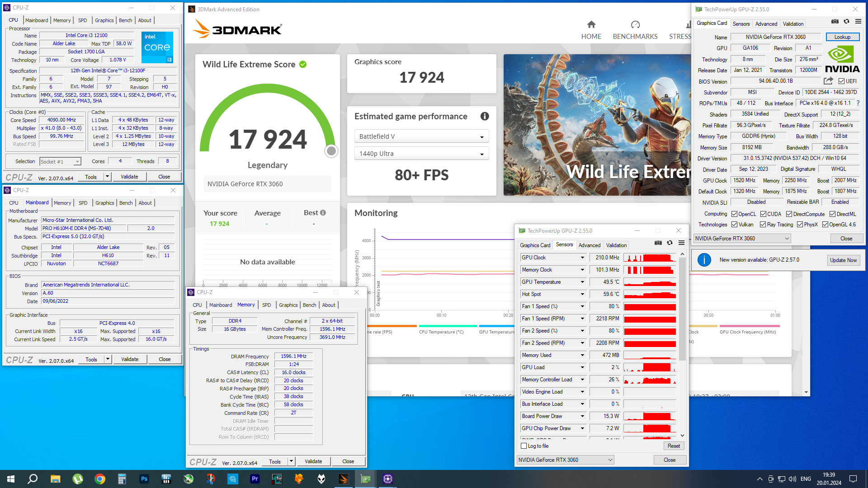The height and width of the screenshot is (488, 868).
Task: Open File Explorer from taskbar
Action: [55, 479]
